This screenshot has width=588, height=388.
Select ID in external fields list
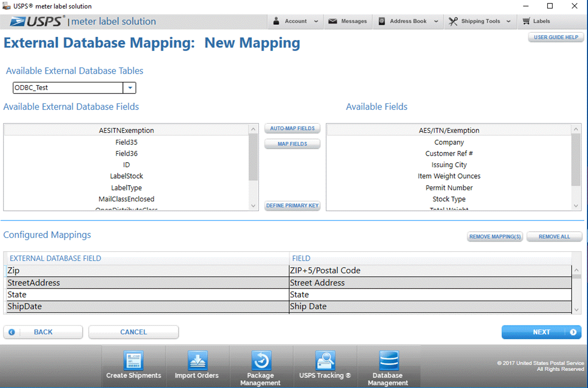pyautogui.click(x=126, y=165)
